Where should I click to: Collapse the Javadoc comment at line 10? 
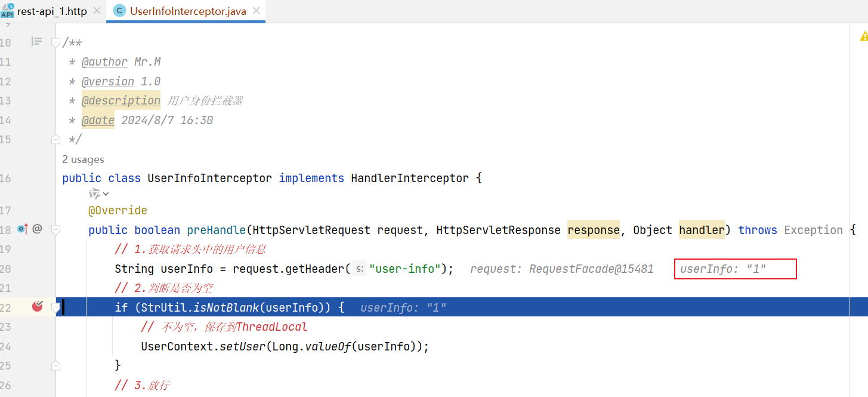(x=55, y=42)
